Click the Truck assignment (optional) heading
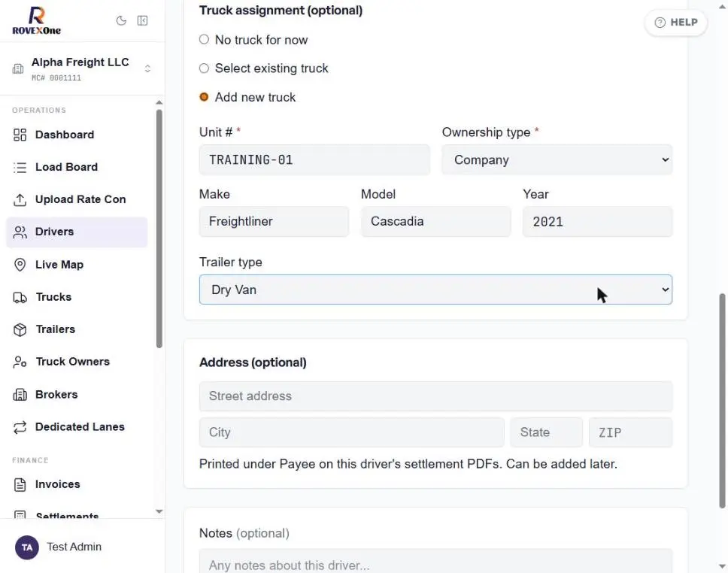This screenshot has height=573, width=728. tap(281, 11)
